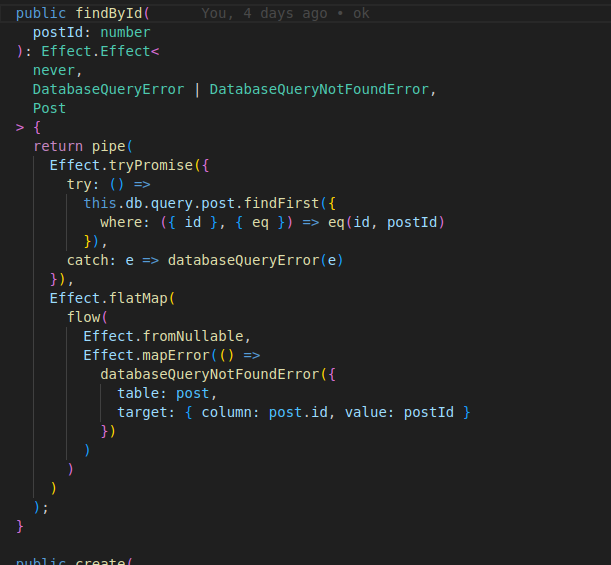Click the lowercase databaseQueryNotFoundError({ call
Viewport: 611px width, 565px height.
[218, 374]
